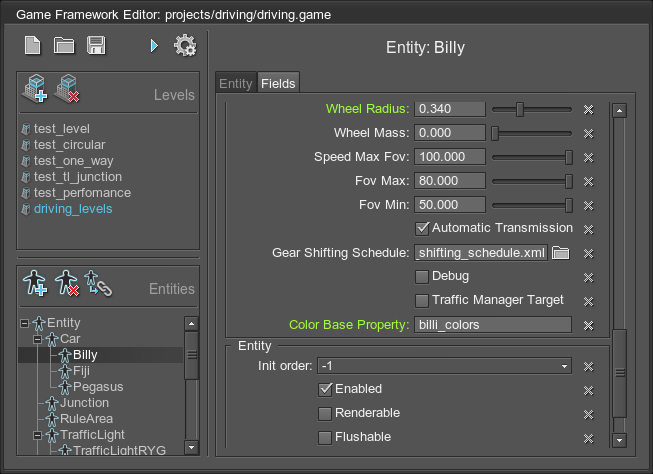
Task: Edit Speed Max Fov value field
Action: click(x=450, y=157)
